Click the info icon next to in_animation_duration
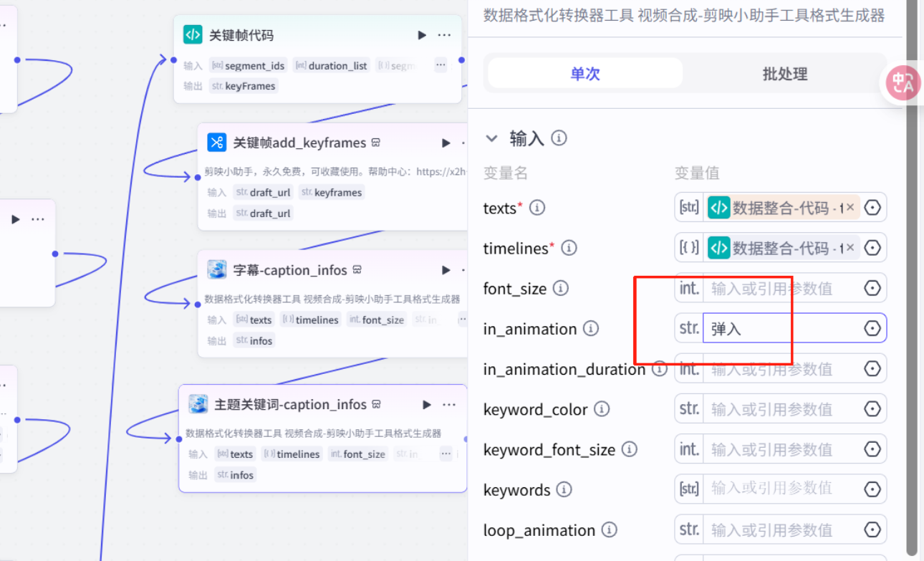Screen dimensions: 924x561 658,368
